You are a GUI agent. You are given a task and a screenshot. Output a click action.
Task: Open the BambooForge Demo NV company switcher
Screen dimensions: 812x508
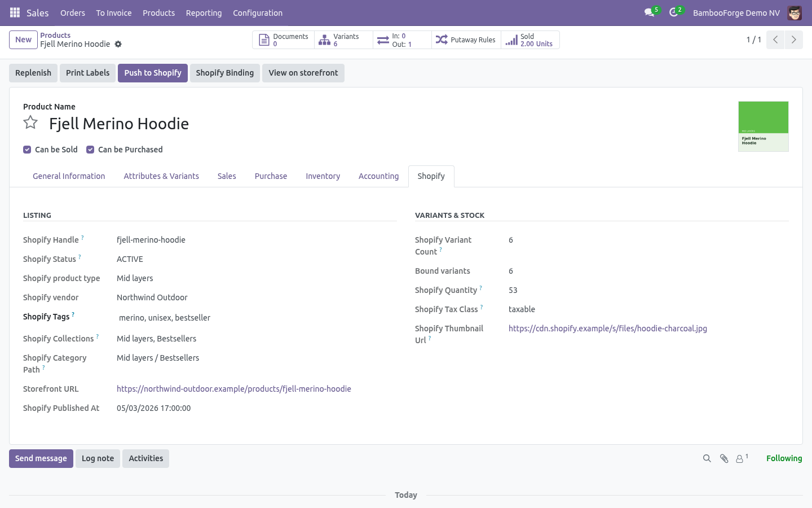[x=736, y=12]
